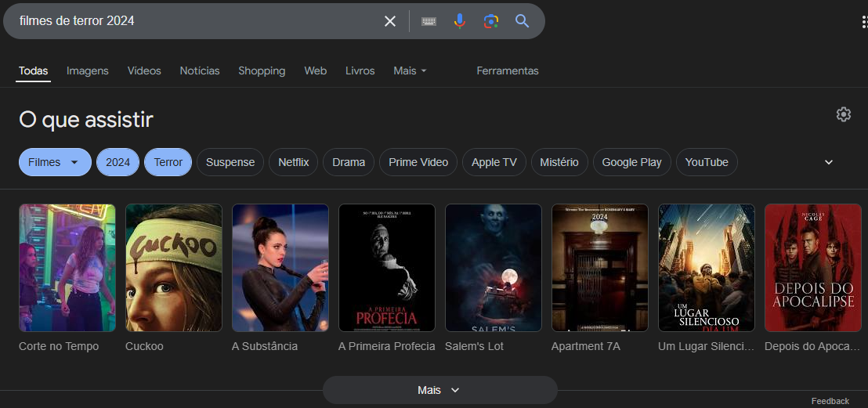Open the Notícias tab
This screenshot has width=868, height=408.
click(x=200, y=70)
